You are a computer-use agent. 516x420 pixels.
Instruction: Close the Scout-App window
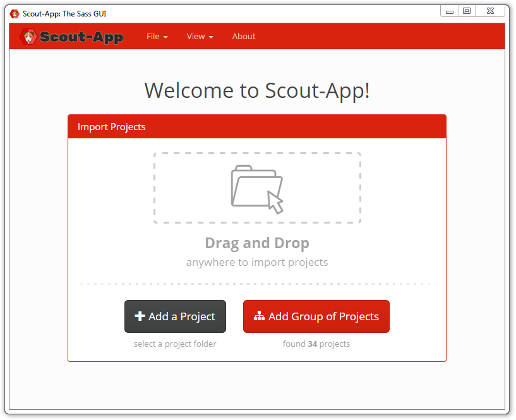click(x=490, y=11)
